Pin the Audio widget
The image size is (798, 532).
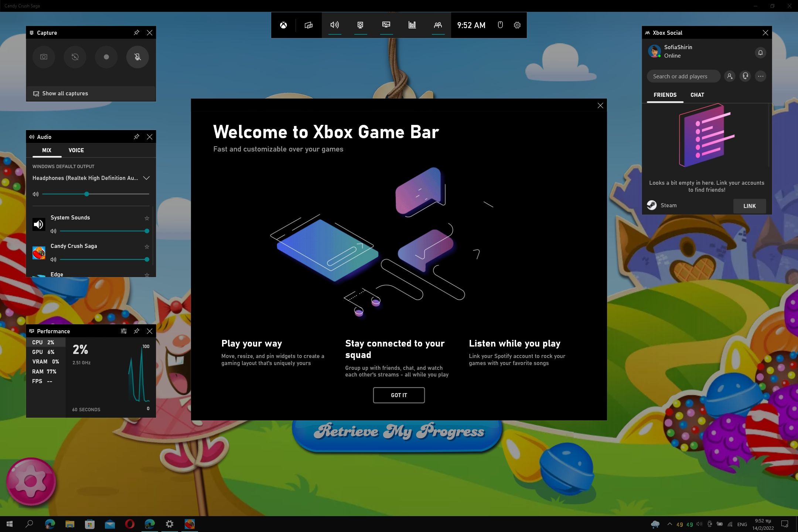pyautogui.click(x=136, y=137)
